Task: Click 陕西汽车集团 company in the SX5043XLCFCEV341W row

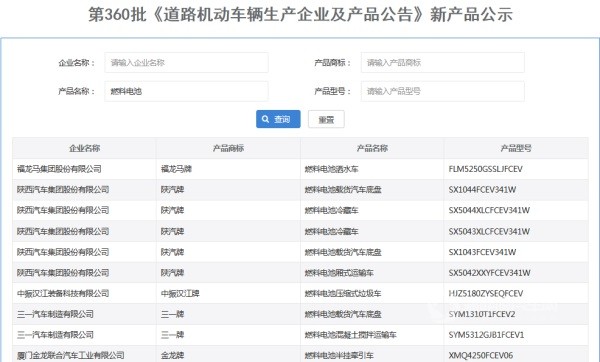Action: [x=63, y=232]
